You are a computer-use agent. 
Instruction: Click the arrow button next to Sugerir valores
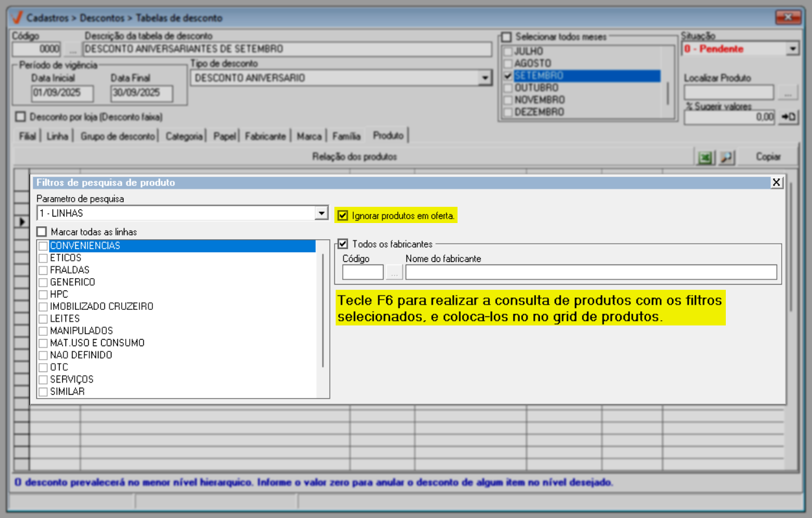pos(789,117)
